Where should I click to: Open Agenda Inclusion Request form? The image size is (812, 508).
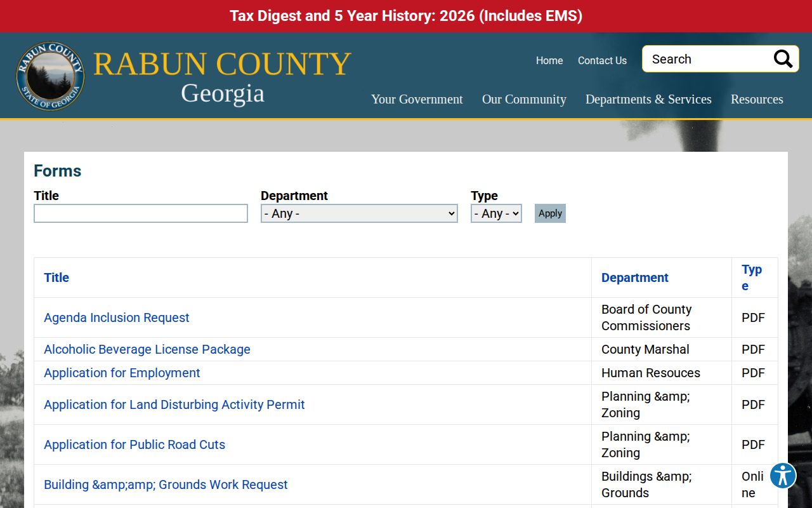click(x=117, y=317)
